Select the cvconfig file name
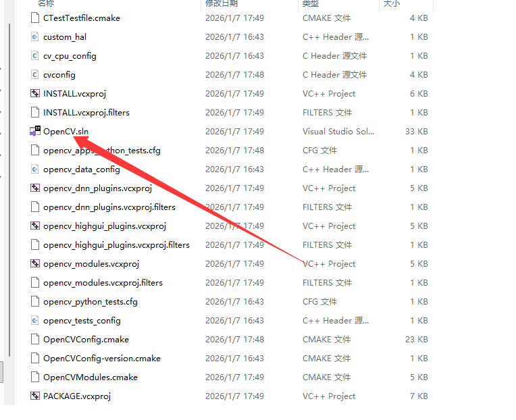 [x=59, y=75]
